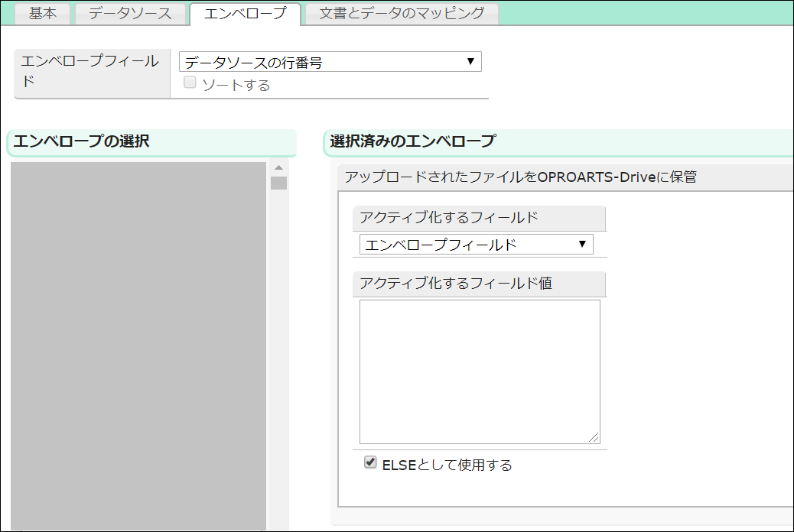Open the データソース tab
794x532 pixels.
130,14
